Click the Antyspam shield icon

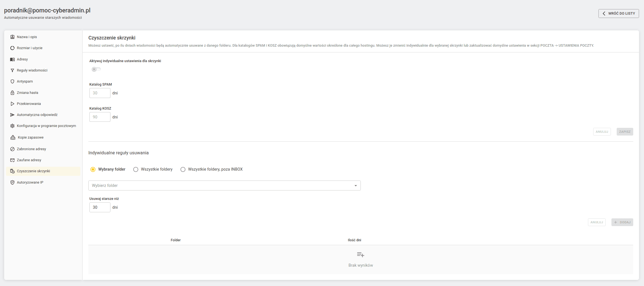click(x=12, y=81)
